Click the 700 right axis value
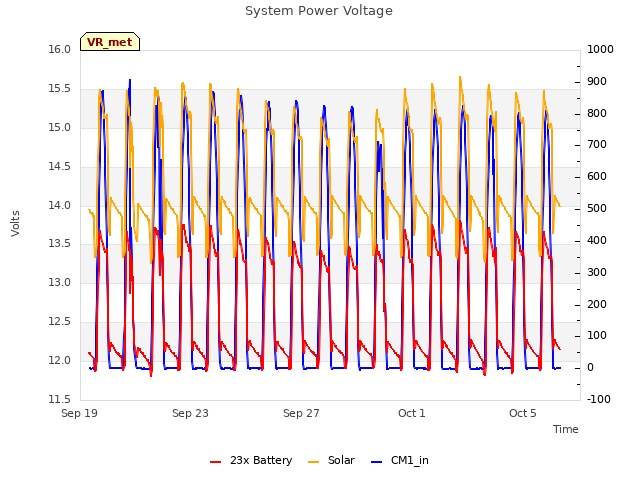Screen dimensions: 640x480 597,144
